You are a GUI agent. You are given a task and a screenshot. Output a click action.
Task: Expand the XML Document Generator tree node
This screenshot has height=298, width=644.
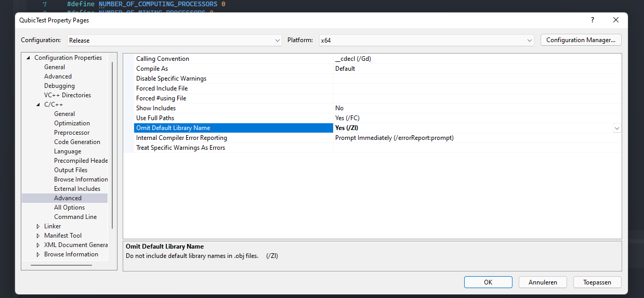tap(38, 245)
